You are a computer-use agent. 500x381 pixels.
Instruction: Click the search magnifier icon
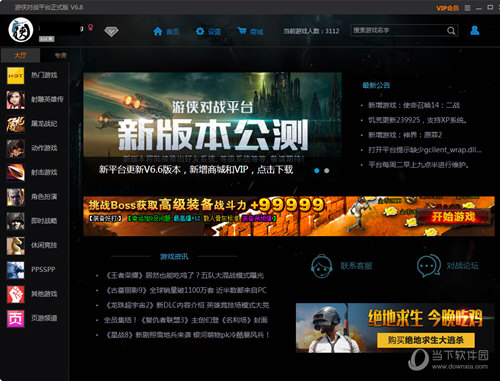coord(451,31)
